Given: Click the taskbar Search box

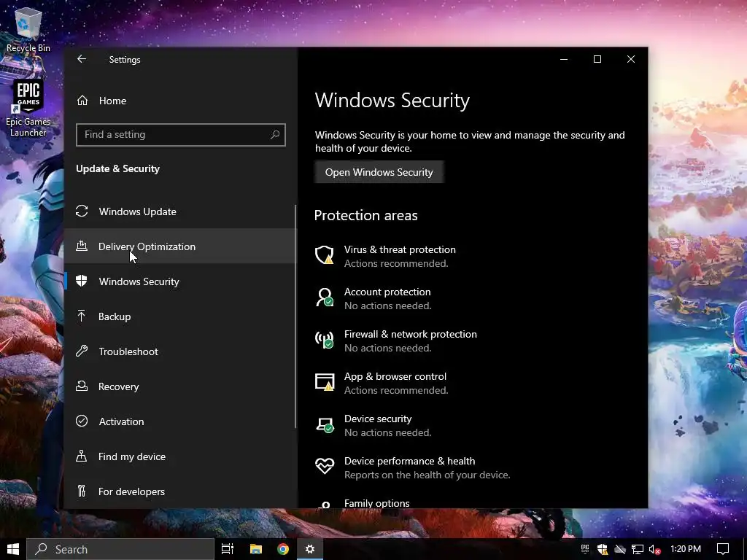Looking at the screenshot, I should [120, 549].
